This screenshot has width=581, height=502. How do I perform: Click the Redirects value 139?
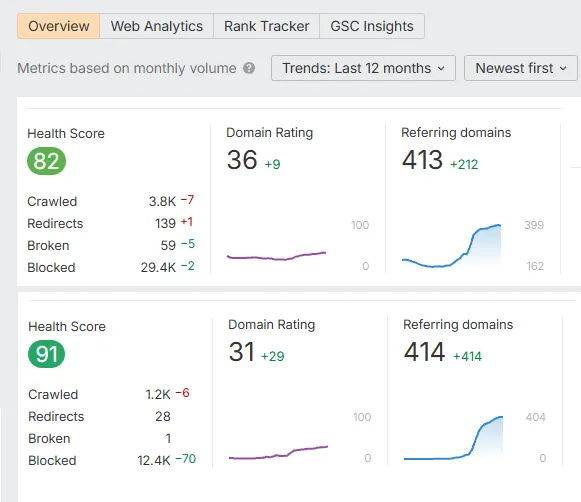pos(165,223)
